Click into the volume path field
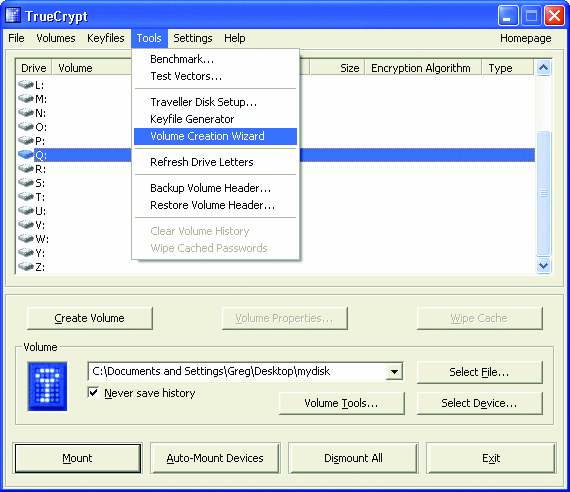This screenshot has height=492, width=570. [237, 372]
